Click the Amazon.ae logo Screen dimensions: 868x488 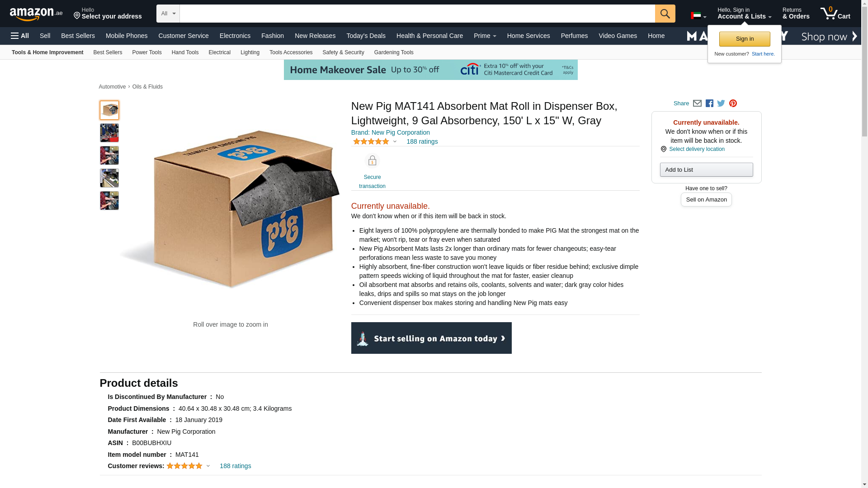(36, 14)
